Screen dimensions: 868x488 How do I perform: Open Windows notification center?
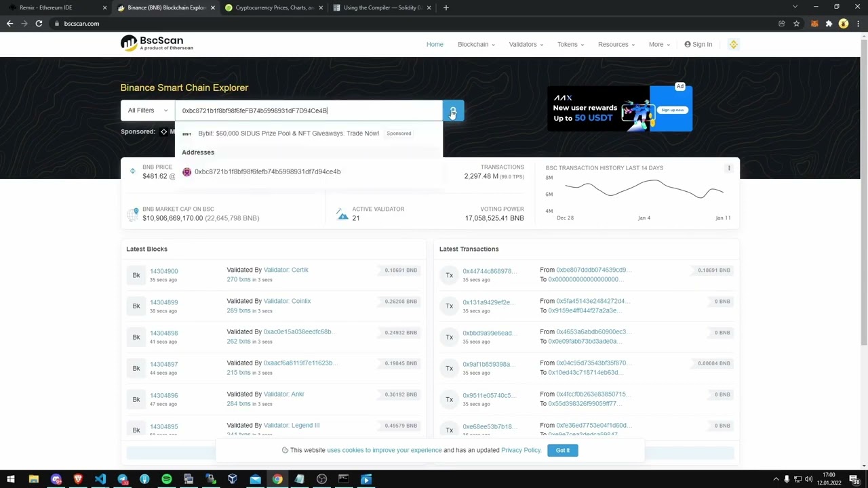click(857, 479)
